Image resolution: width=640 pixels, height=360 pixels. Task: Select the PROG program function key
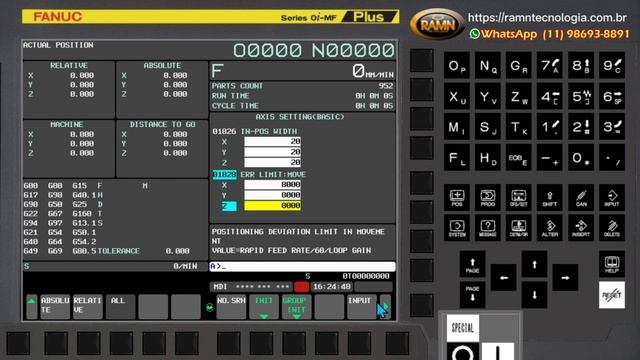(x=488, y=198)
